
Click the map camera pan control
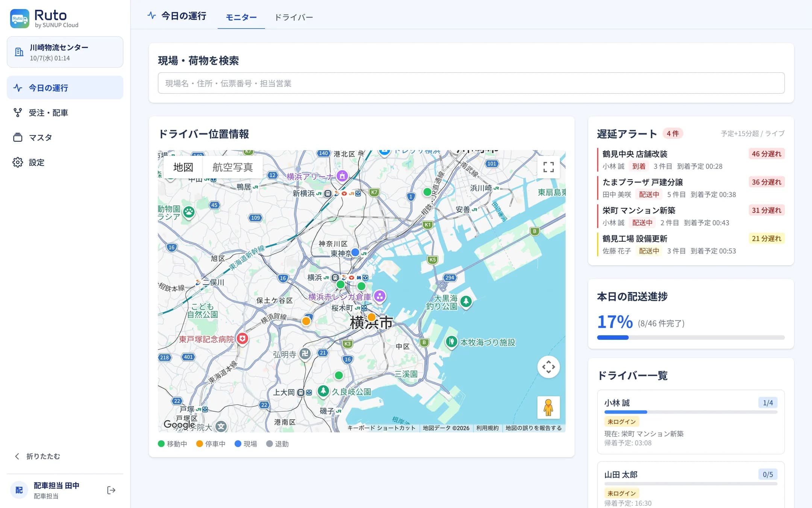tap(548, 367)
